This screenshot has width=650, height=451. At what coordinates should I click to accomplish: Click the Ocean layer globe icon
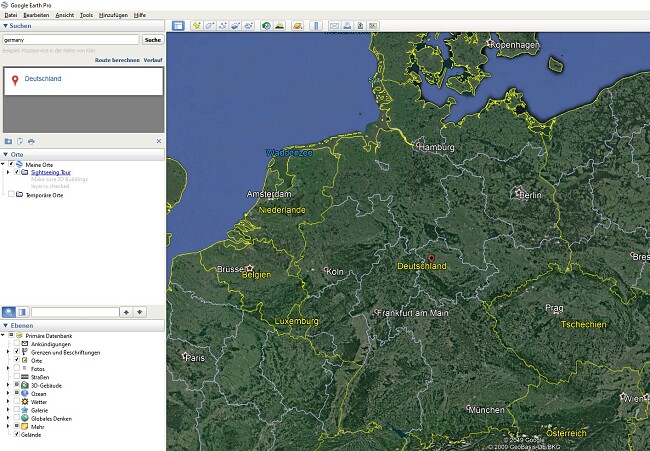(25, 393)
